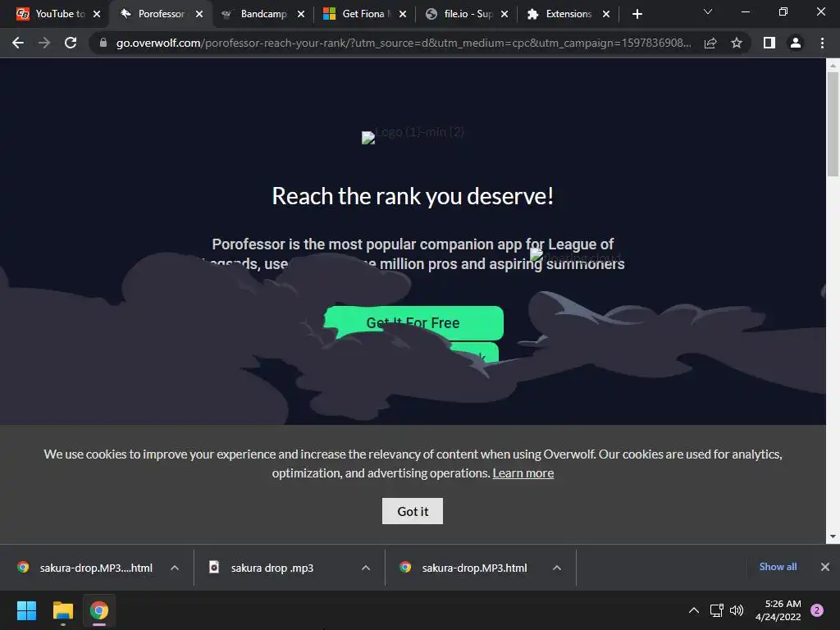Close the YouTube to tab
The width and height of the screenshot is (840, 630).
click(97, 14)
